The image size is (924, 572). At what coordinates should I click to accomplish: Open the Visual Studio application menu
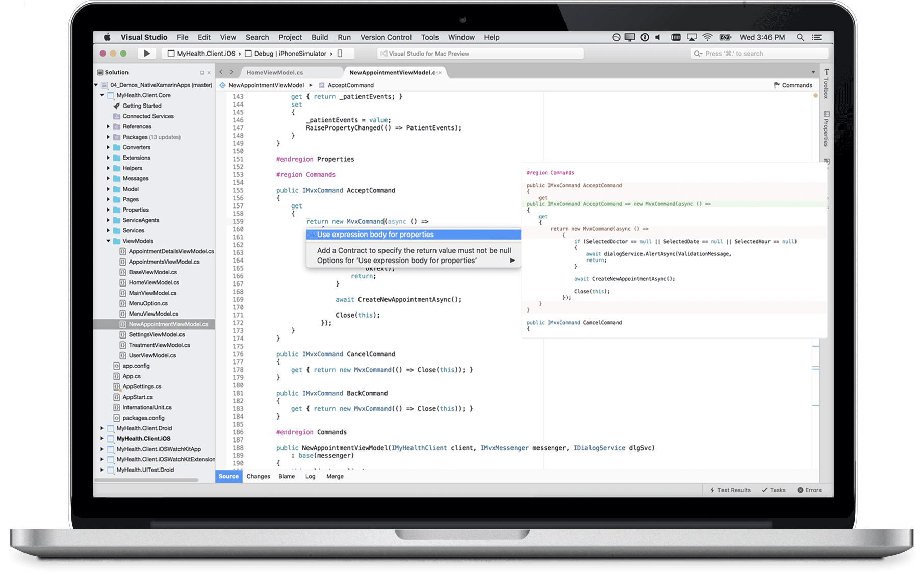(144, 37)
